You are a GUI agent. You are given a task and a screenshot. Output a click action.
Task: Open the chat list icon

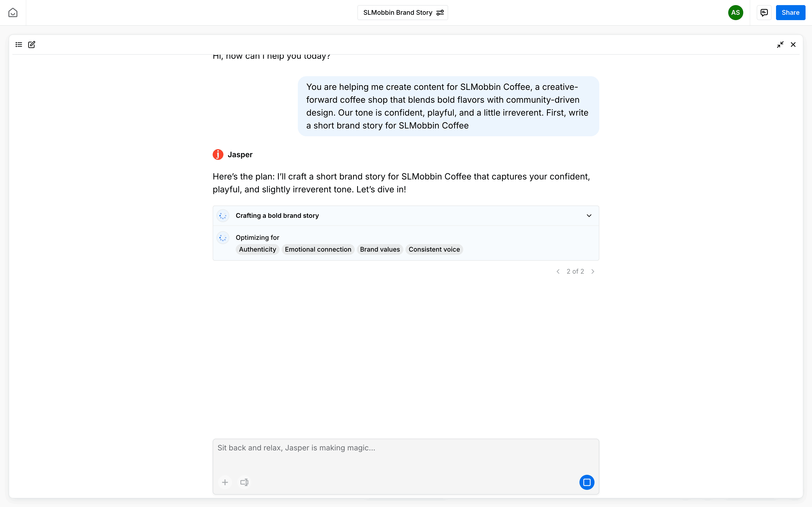coord(19,45)
